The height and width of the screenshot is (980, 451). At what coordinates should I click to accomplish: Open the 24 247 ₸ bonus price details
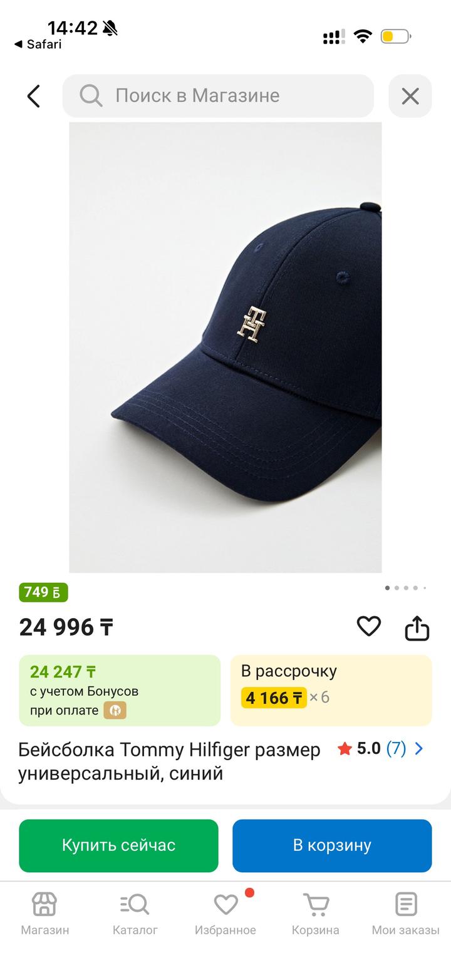pyautogui.click(x=120, y=690)
